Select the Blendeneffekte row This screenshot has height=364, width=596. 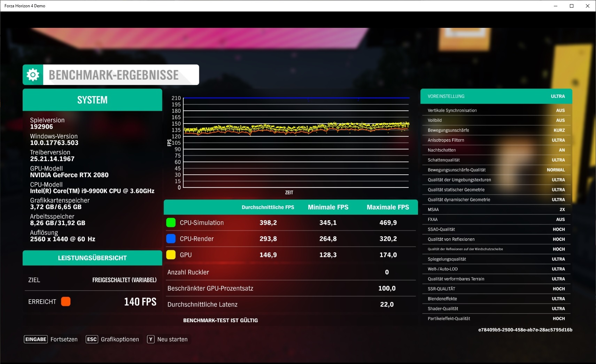(x=496, y=299)
